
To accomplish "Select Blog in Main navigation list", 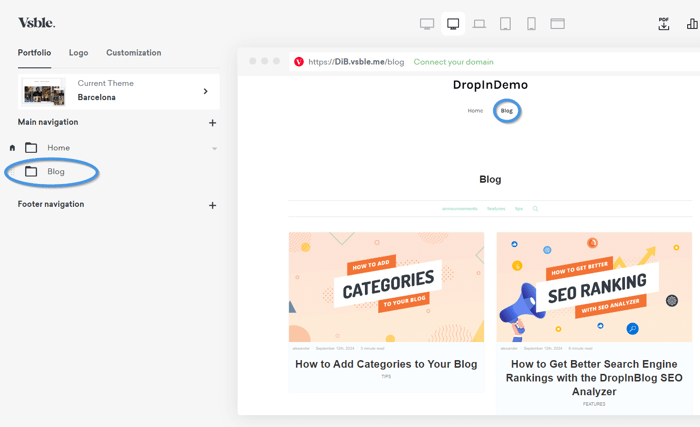I will point(56,172).
